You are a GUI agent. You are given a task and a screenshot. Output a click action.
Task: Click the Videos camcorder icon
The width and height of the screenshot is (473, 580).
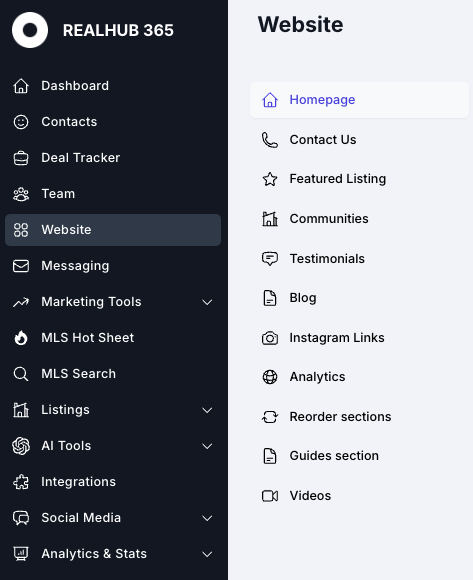click(270, 496)
